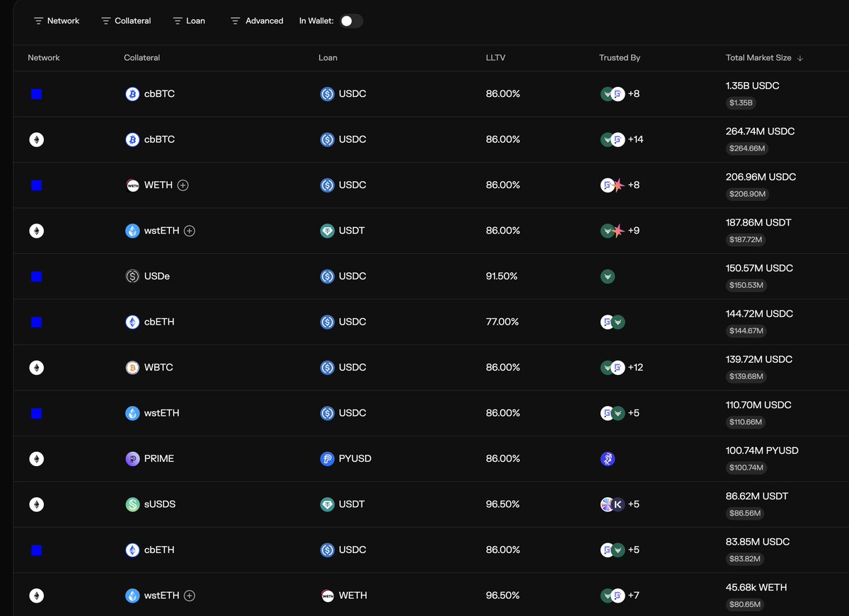The width and height of the screenshot is (849, 616).
Task: Click the 86.62M USDT market size
Action: coord(757,496)
